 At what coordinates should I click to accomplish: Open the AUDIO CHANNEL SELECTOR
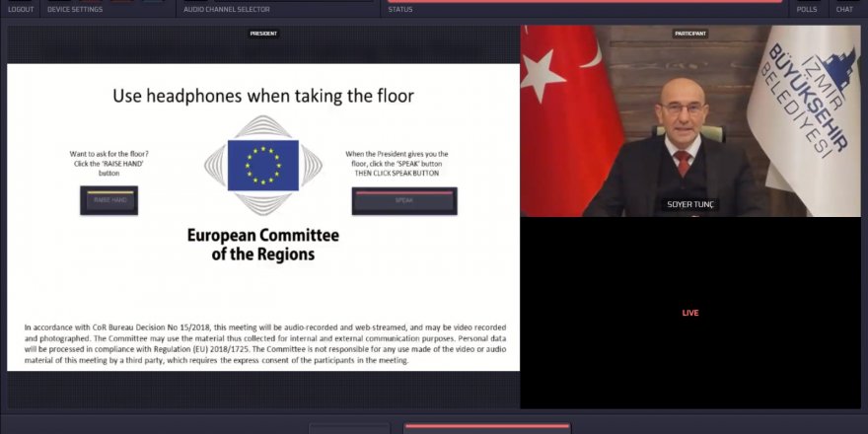click(226, 10)
